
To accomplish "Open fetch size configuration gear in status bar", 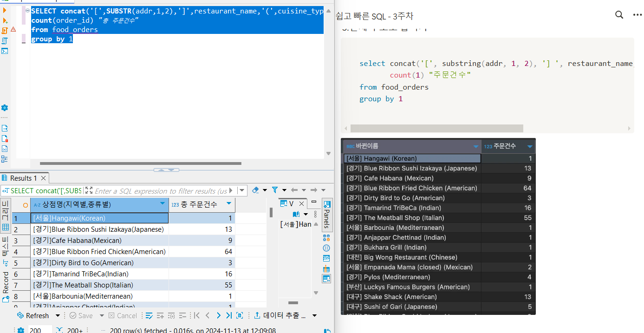I will click(21, 331).
